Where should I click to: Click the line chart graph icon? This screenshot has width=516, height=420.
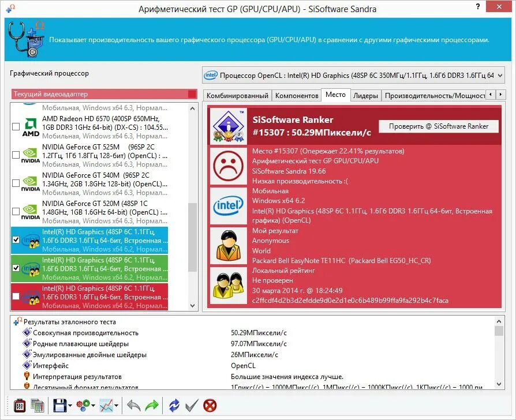coord(106,406)
